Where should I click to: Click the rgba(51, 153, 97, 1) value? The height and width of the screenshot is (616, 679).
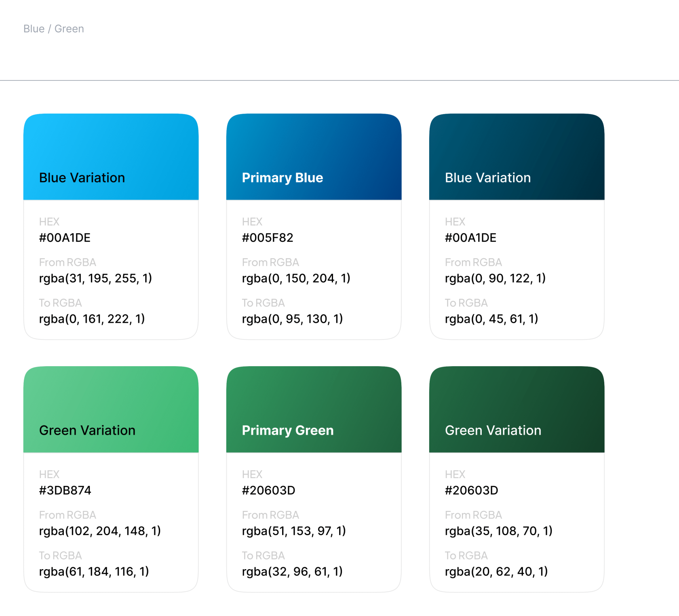[x=294, y=531]
